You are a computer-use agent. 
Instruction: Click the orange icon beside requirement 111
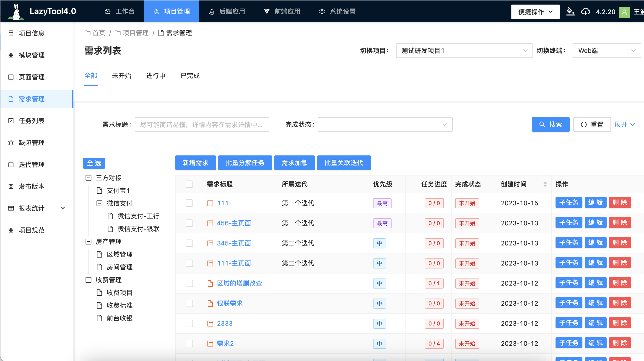click(210, 203)
